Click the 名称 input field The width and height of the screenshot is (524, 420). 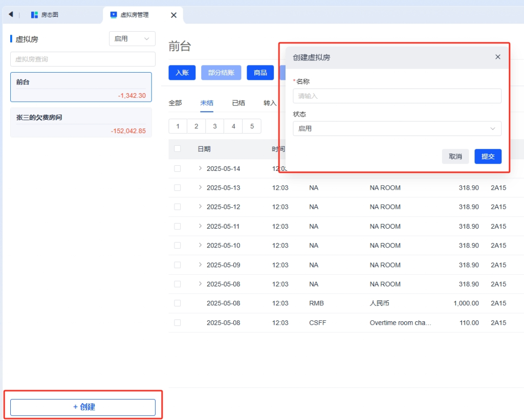[397, 96]
